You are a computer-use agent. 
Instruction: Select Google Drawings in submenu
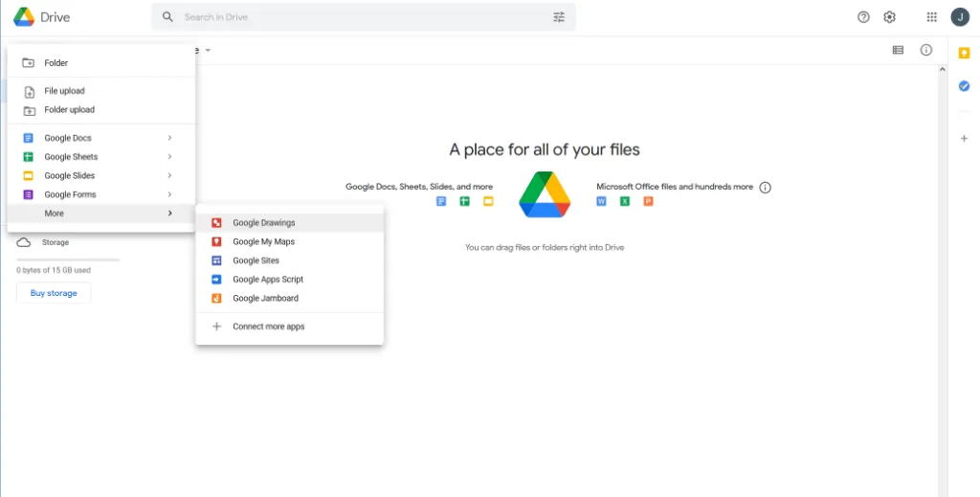point(289,222)
